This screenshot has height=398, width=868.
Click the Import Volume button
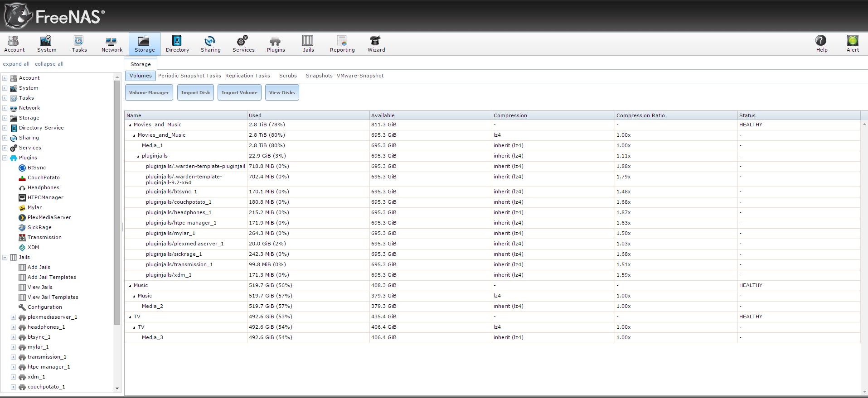tap(239, 92)
